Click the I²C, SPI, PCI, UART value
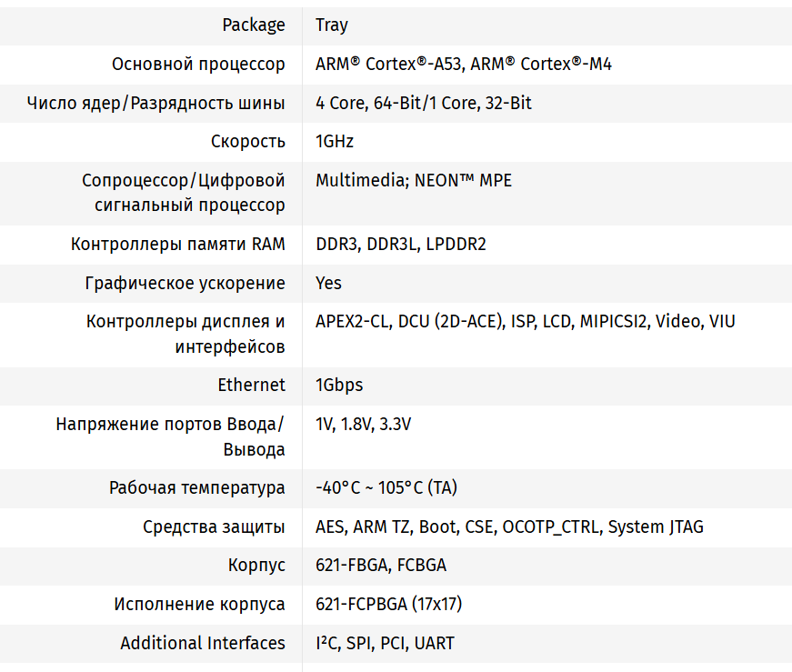792x672 pixels. coord(385,644)
